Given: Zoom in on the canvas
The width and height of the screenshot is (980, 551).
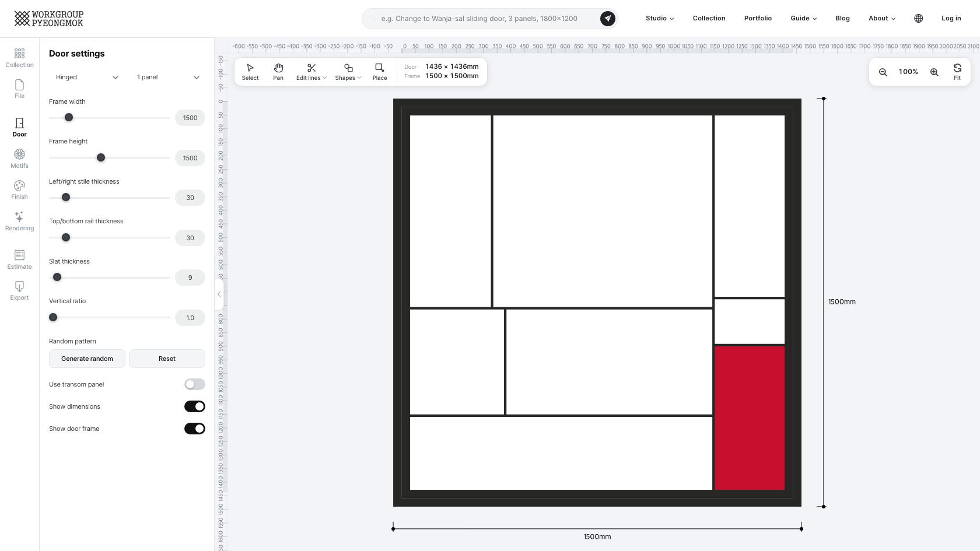Looking at the screenshot, I should point(935,72).
